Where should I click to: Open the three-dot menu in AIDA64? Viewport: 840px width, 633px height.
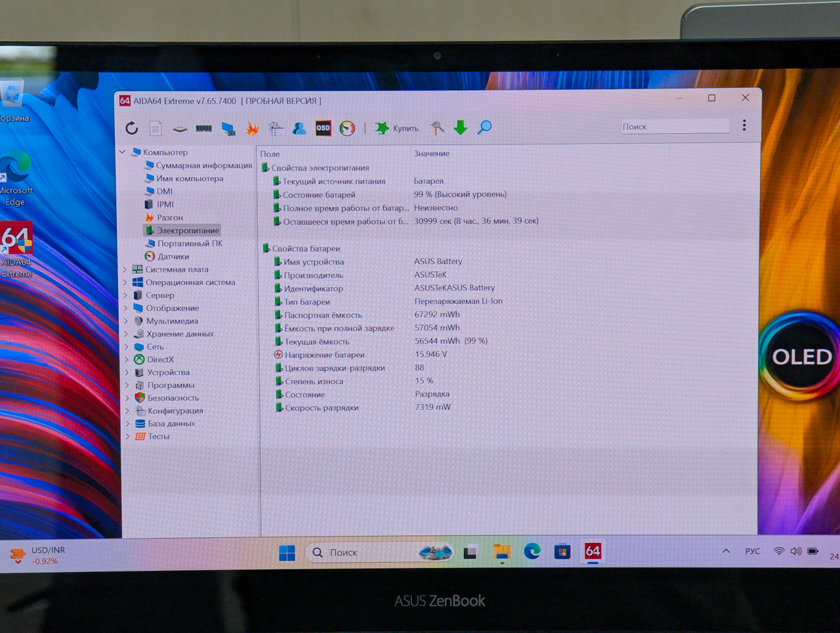click(x=744, y=125)
